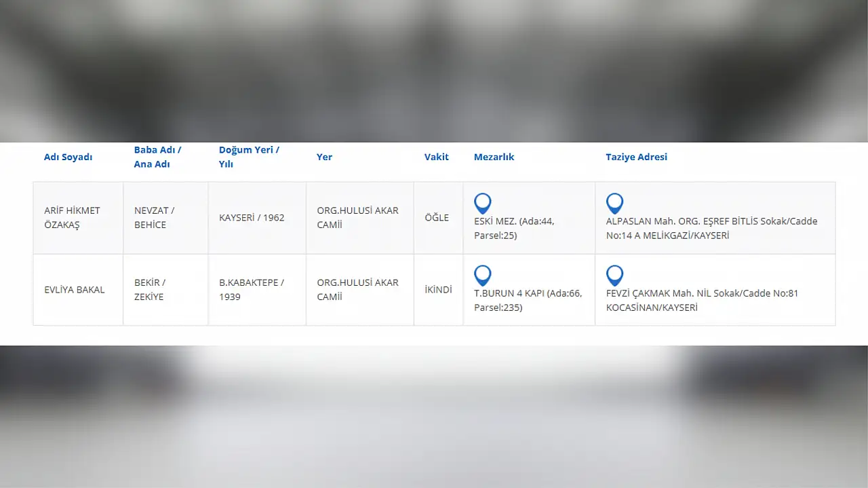868x488 pixels.
Task: Click the ESKİ MEZ. (Ada:44, Parsel:25) text
Action: [x=515, y=229]
